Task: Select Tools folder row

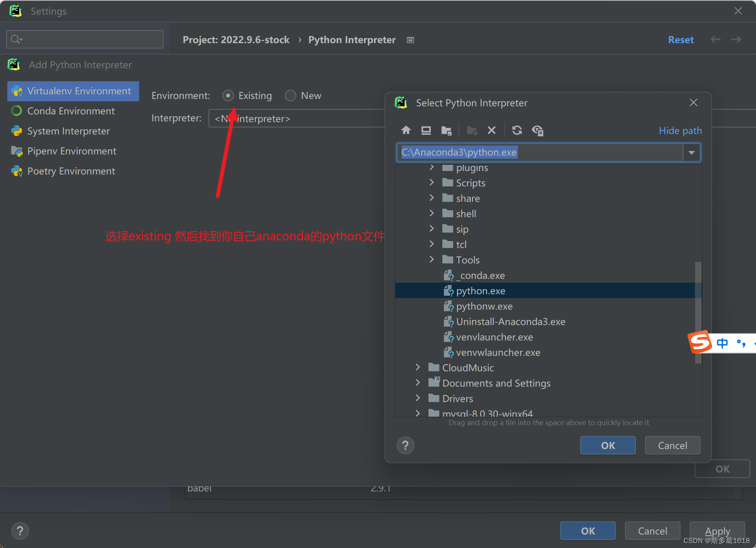Action: tap(548, 260)
